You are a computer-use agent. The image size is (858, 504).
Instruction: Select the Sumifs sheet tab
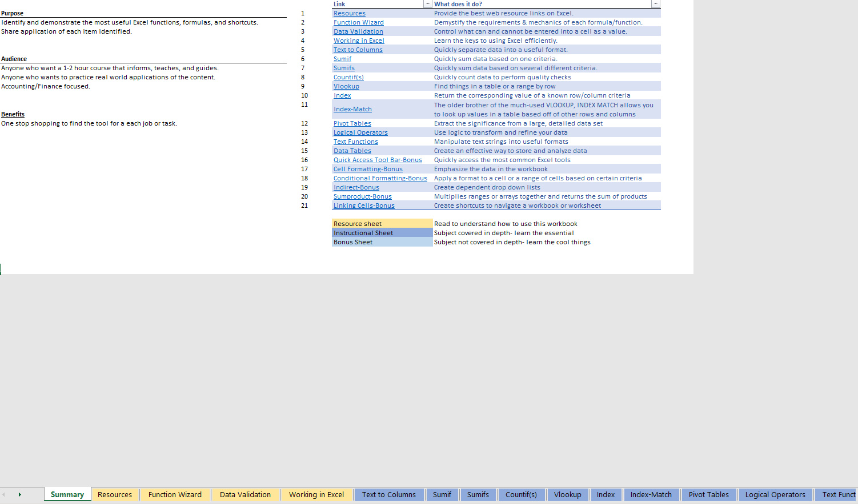478,495
